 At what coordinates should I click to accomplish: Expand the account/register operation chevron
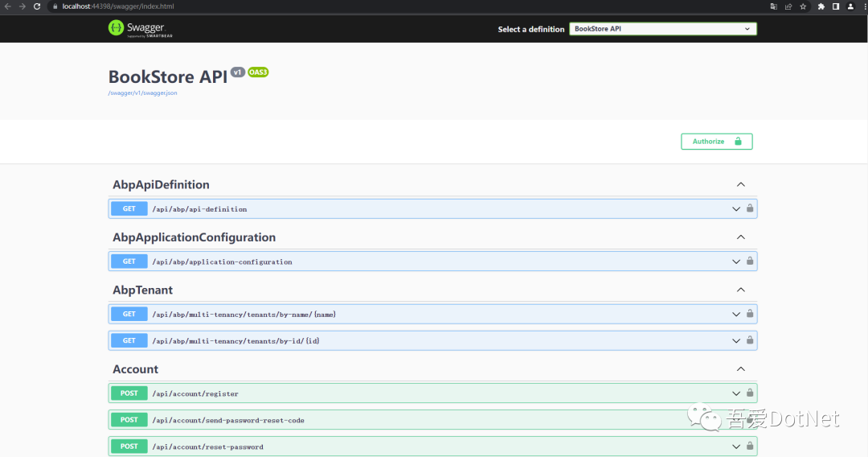pyautogui.click(x=735, y=393)
